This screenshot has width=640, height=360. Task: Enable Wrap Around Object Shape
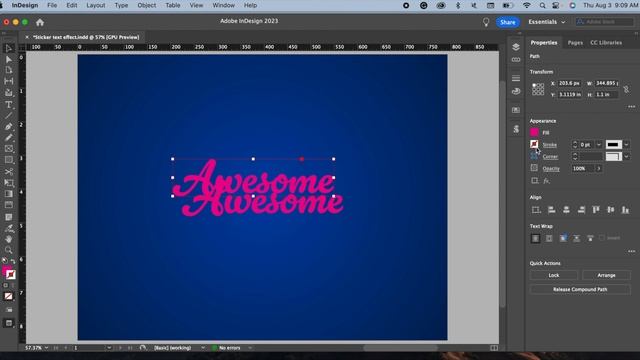[563, 238]
